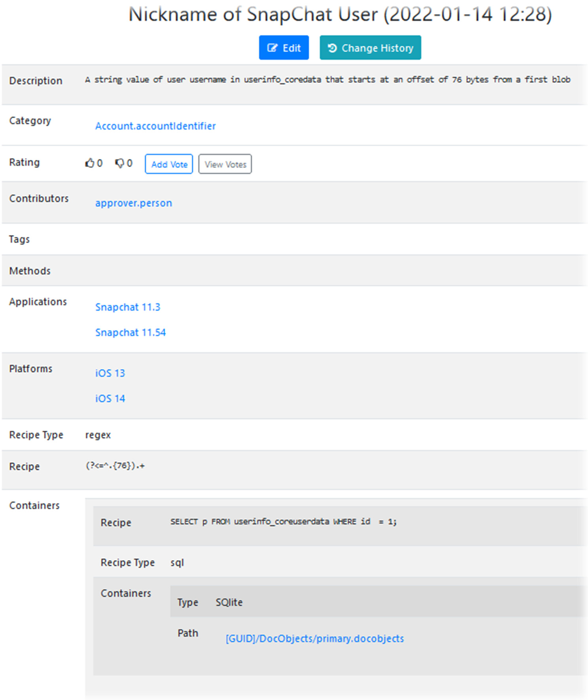
Task: Open contributor approver.person profile
Action: point(134,203)
